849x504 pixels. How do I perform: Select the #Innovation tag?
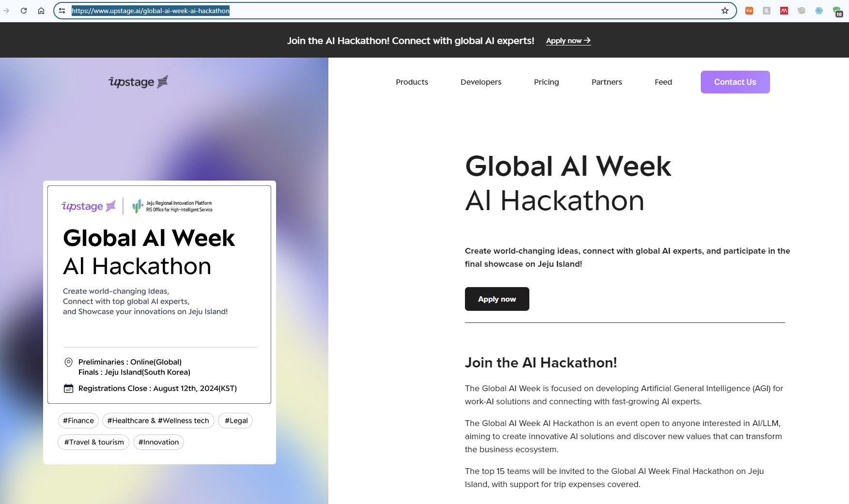158,442
